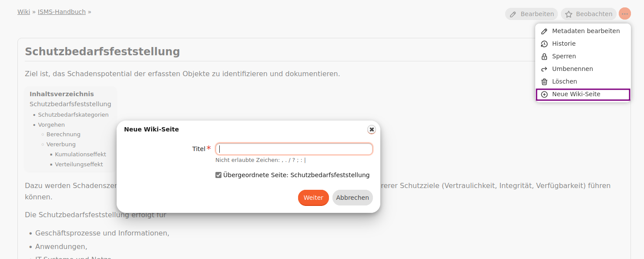Click the clock icon beside Historie
This screenshot has width=644, height=259.
point(544,44)
